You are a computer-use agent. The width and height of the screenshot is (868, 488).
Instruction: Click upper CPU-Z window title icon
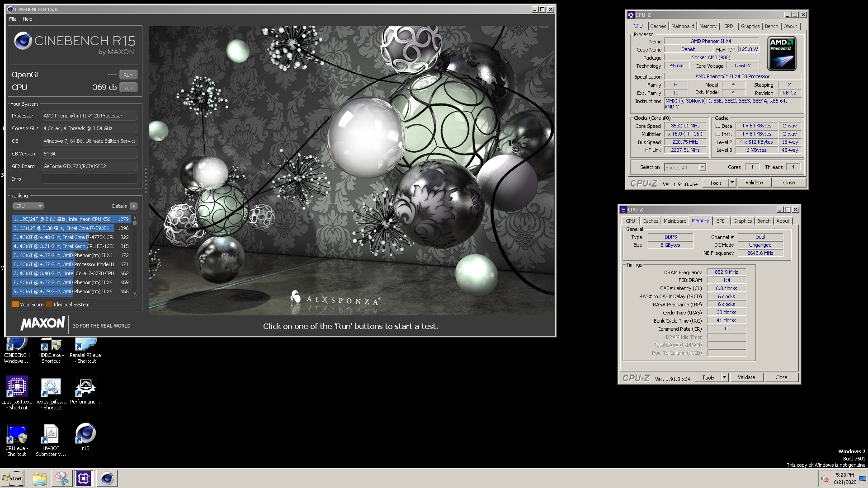coord(631,15)
